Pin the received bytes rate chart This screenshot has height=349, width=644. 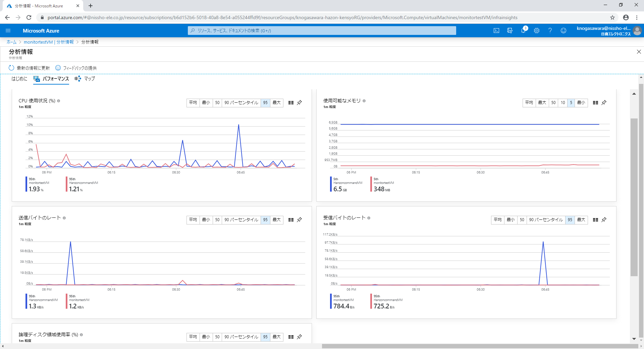604,220
